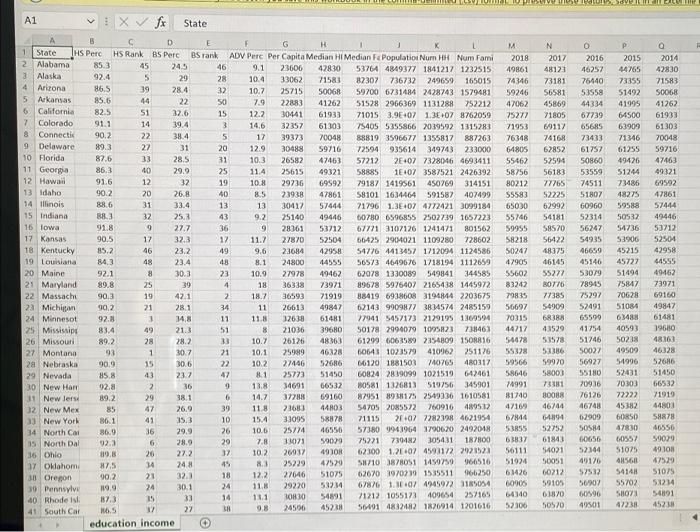Select the Oregon cell
700x532 pixels.
(x=62, y=477)
